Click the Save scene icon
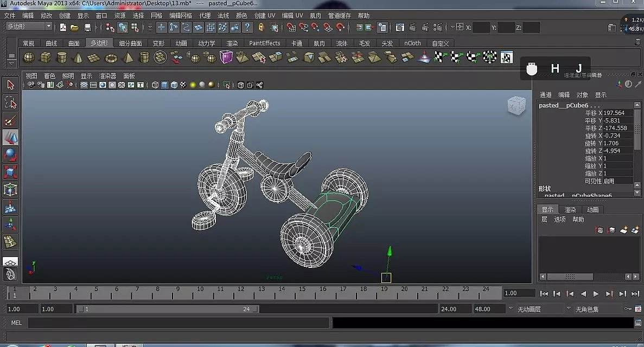 coord(87,27)
